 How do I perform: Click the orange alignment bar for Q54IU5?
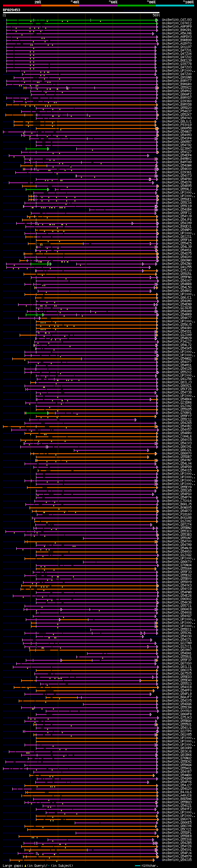click(x=83, y=860)
